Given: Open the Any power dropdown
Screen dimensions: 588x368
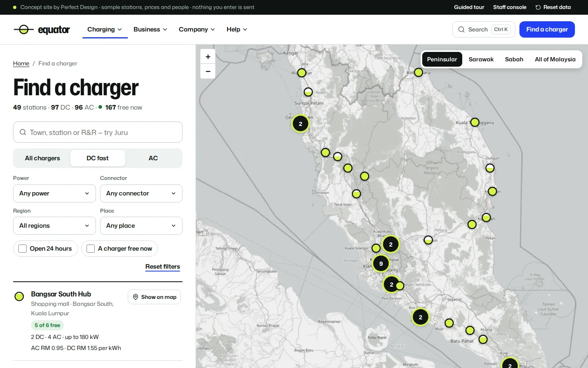Looking at the screenshot, I should 54,193.
